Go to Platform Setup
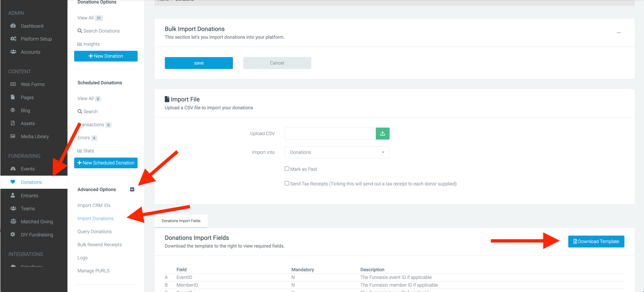644x292 pixels. [36, 39]
